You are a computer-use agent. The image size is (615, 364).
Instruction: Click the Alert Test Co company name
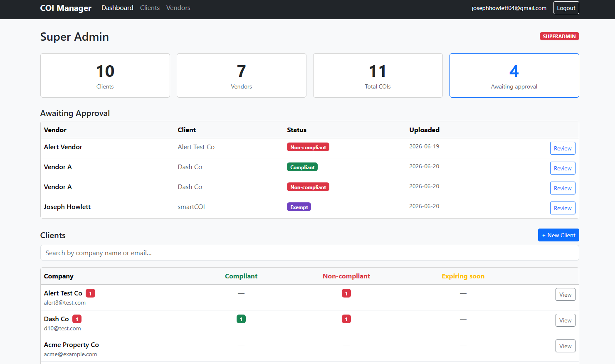pos(63,293)
